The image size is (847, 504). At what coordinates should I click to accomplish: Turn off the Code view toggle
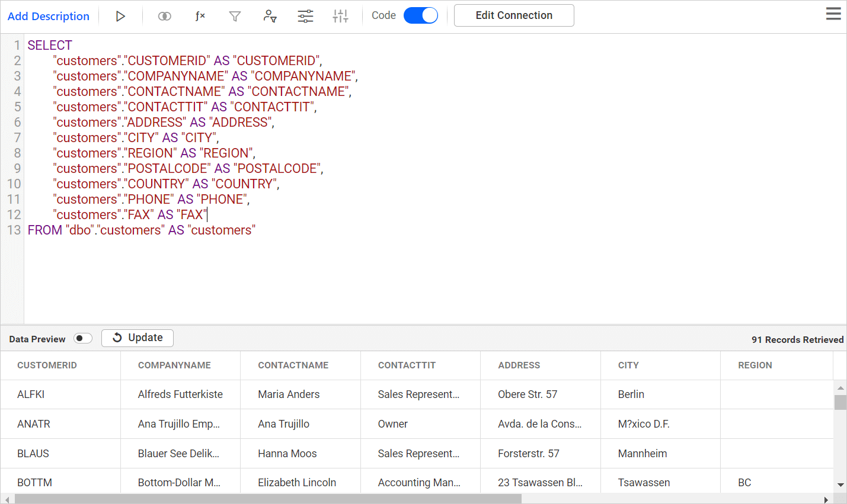click(x=421, y=15)
